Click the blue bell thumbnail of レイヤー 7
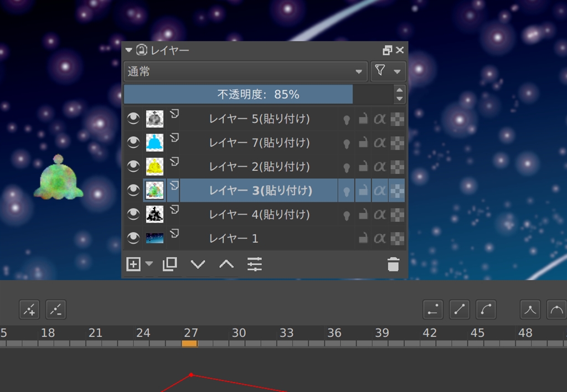The height and width of the screenshot is (392, 567). (154, 142)
